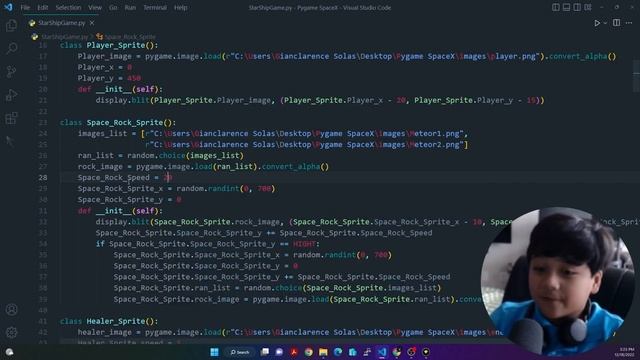
Task: Split the editor to the right
Action: coord(616,23)
